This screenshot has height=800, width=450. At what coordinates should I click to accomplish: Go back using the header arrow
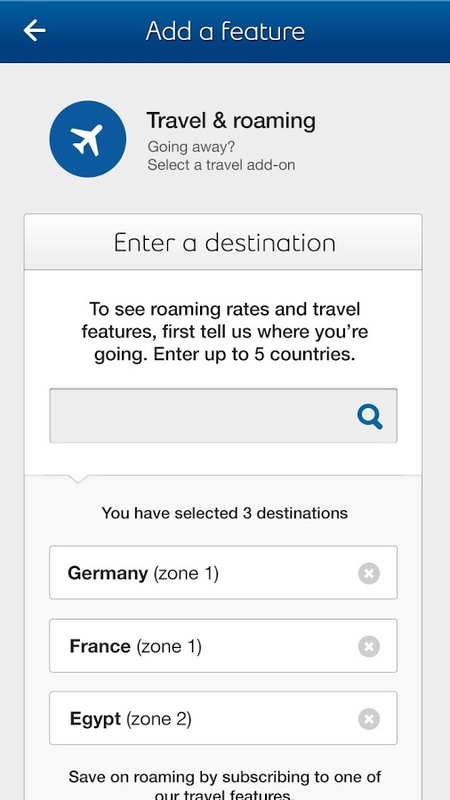(35, 31)
